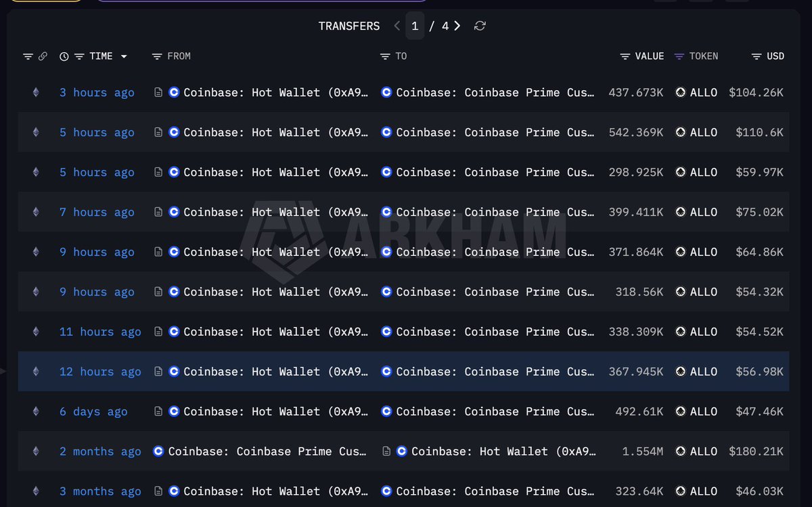Screen dimensions: 812x507
Task: Click value 492.61K
Action: coord(639,412)
